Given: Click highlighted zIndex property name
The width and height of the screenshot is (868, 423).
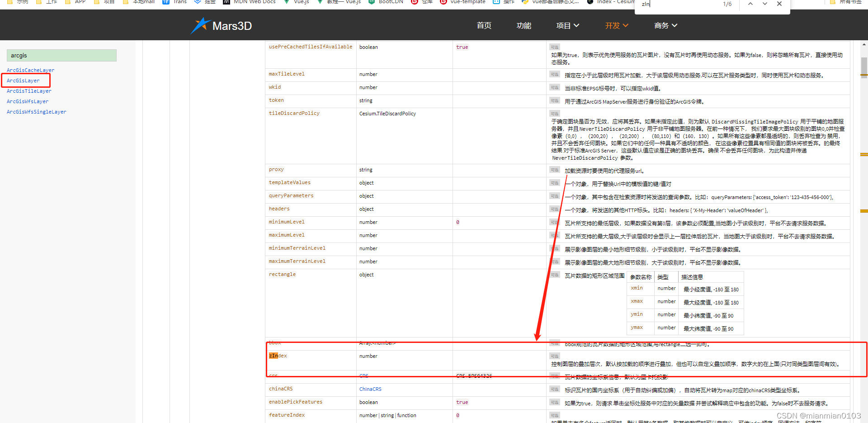Looking at the screenshot, I should (x=278, y=356).
